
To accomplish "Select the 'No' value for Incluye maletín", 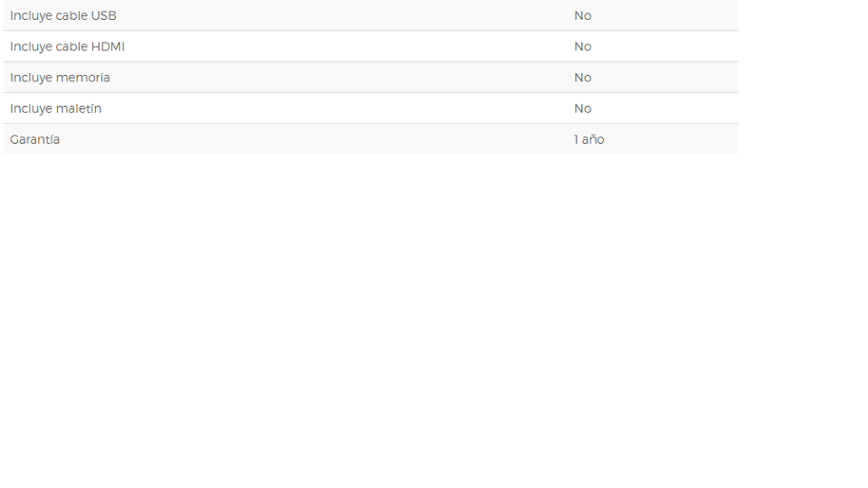I will coord(582,108).
